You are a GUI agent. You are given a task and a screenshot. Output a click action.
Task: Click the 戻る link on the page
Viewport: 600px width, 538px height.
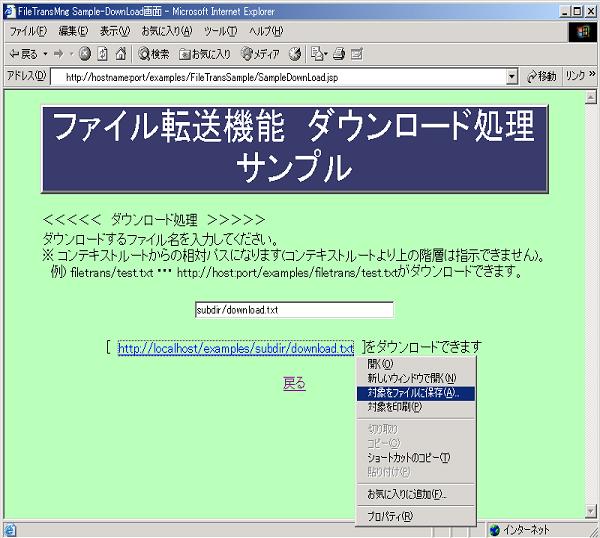pos(294,384)
